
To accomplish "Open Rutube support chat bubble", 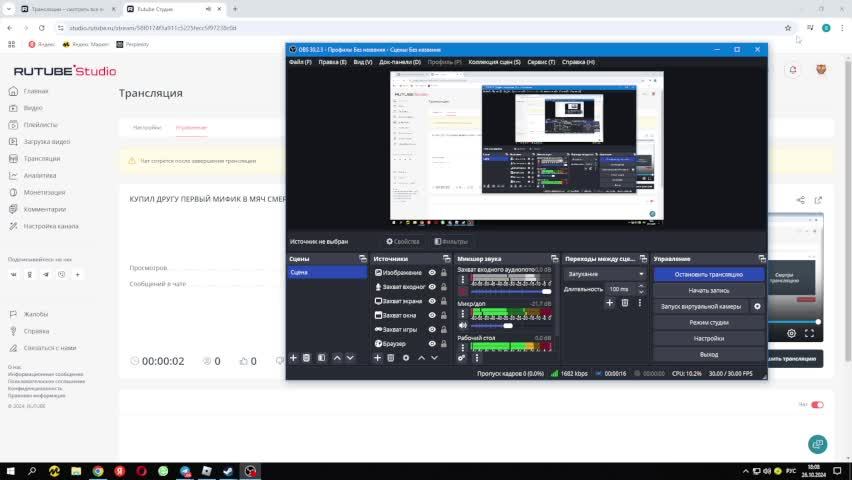I will (817, 444).
